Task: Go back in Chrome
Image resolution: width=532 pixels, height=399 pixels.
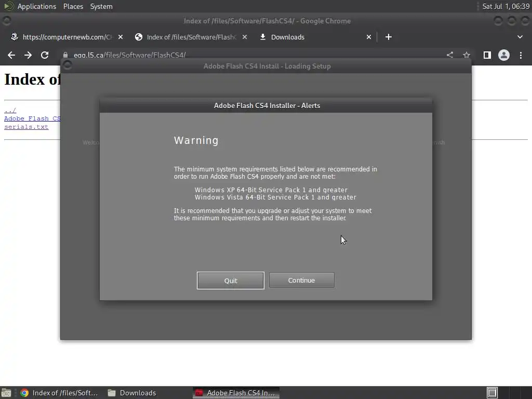Action: point(11,55)
